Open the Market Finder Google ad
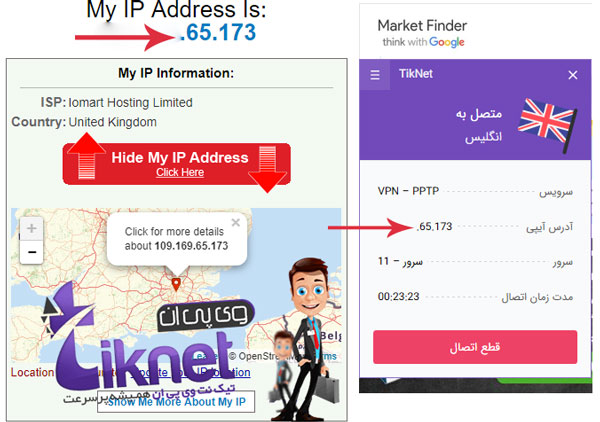The height and width of the screenshot is (422, 600). [422, 33]
